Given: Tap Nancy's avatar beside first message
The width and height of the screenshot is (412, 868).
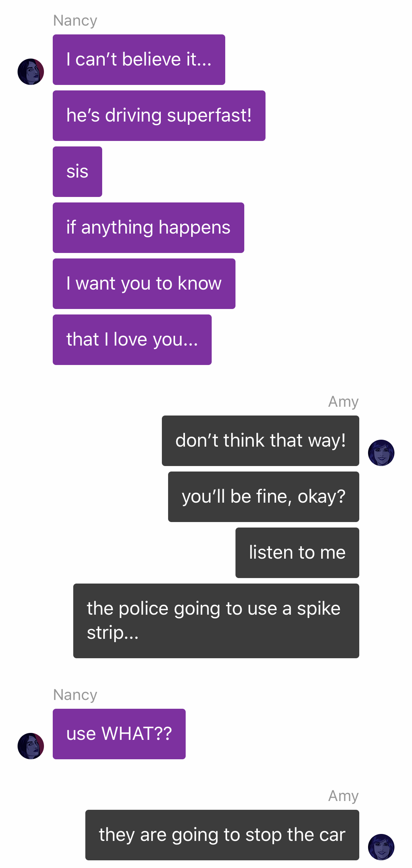Looking at the screenshot, I should [31, 72].
